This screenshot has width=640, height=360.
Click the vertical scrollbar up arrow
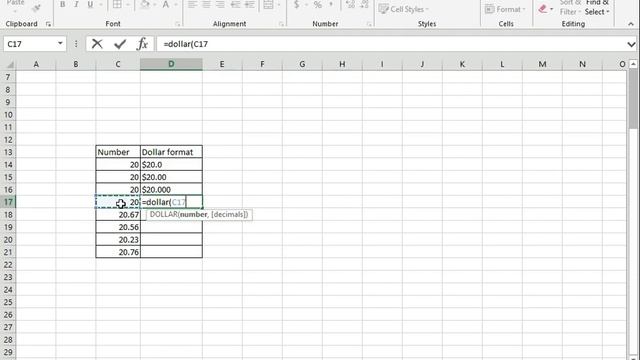633,64
